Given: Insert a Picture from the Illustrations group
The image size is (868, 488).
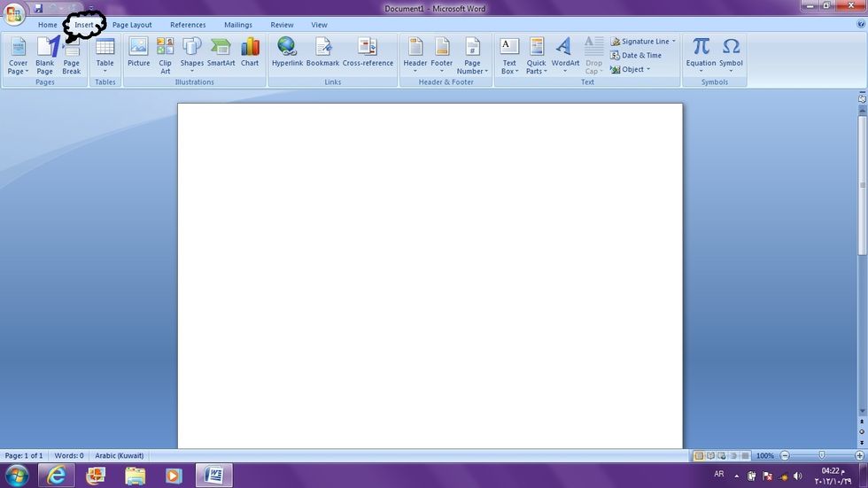Looking at the screenshot, I should tap(138, 53).
